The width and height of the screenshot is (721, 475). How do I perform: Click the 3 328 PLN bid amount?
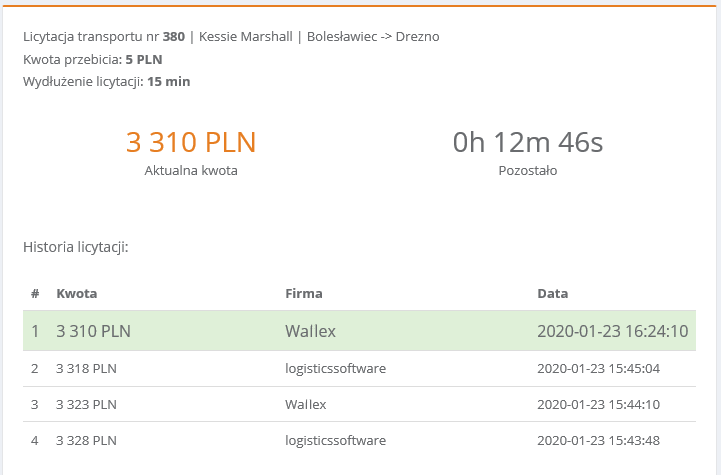[x=87, y=441]
